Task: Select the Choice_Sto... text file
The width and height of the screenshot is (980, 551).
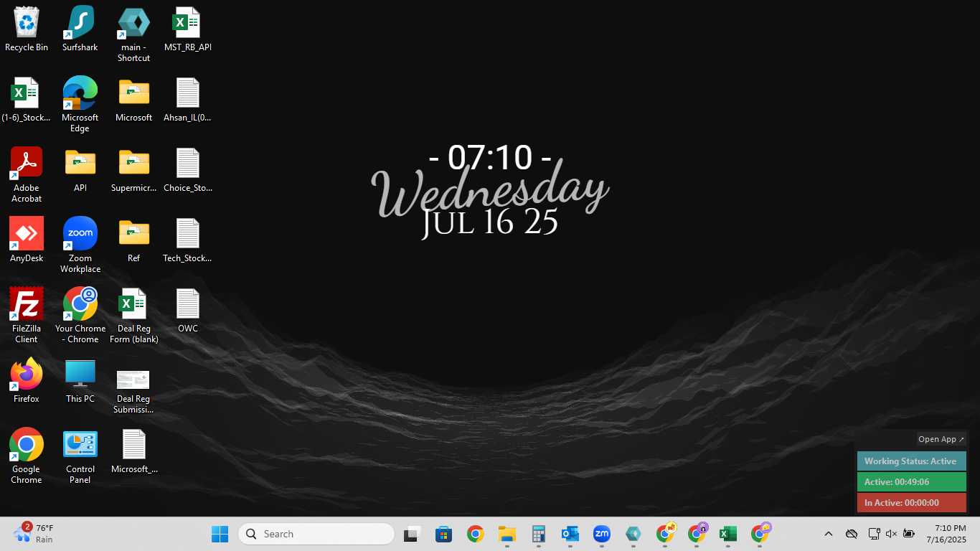Action: [187, 169]
